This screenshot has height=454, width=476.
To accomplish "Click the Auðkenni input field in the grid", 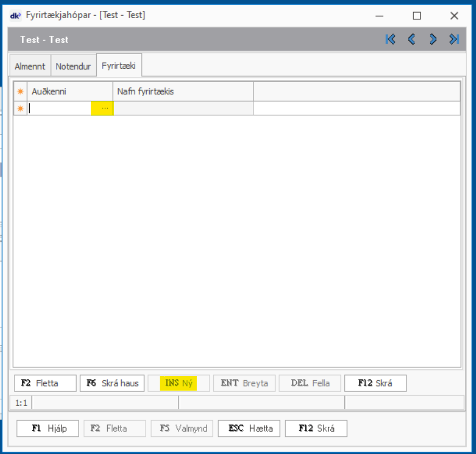I will [x=60, y=108].
